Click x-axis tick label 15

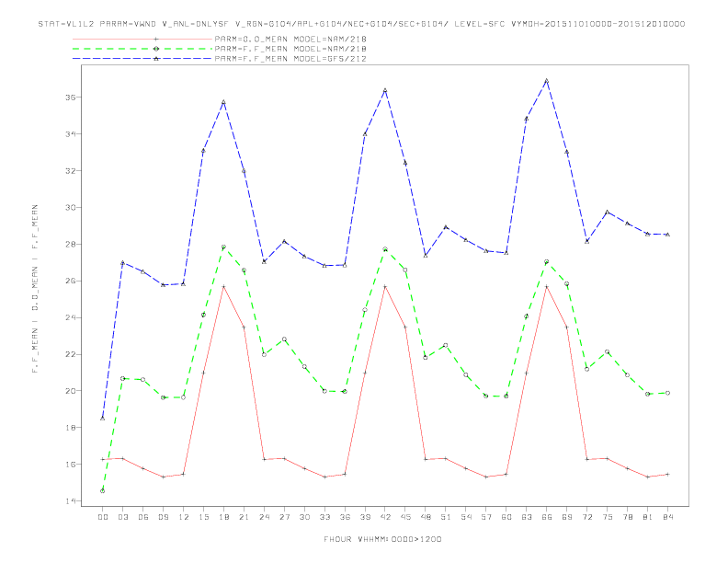(x=203, y=517)
